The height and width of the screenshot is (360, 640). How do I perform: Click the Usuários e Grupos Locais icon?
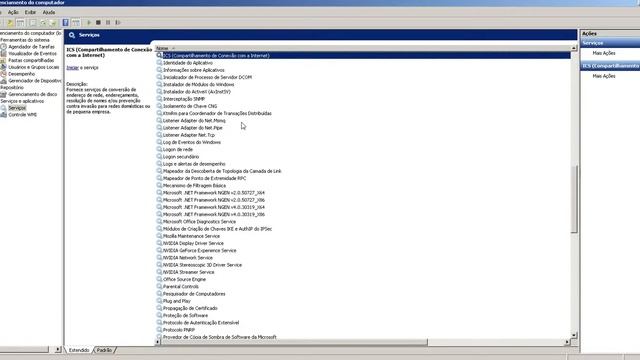(3, 67)
